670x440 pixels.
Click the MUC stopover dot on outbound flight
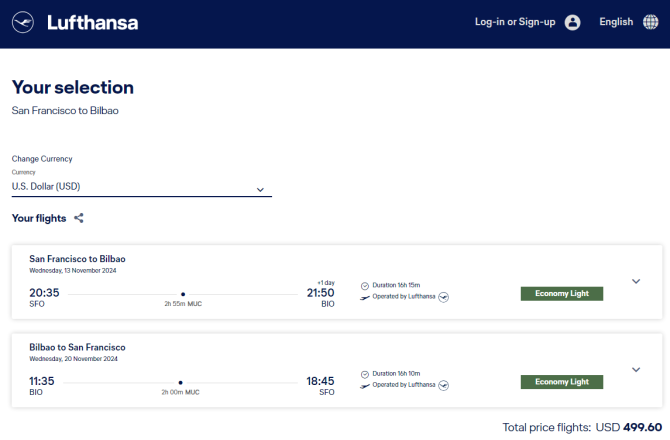pyautogui.click(x=183, y=294)
